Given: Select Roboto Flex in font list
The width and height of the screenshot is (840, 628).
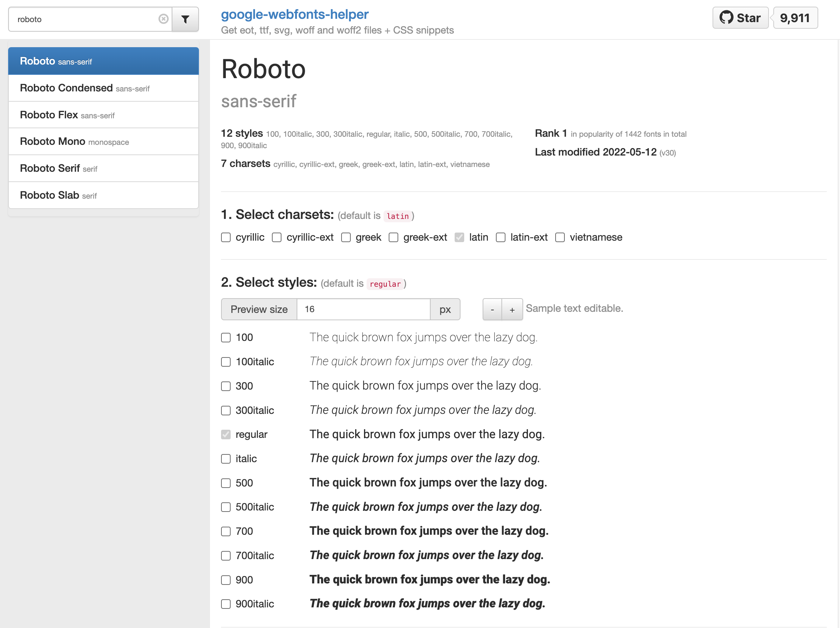Looking at the screenshot, I should 103,115.
